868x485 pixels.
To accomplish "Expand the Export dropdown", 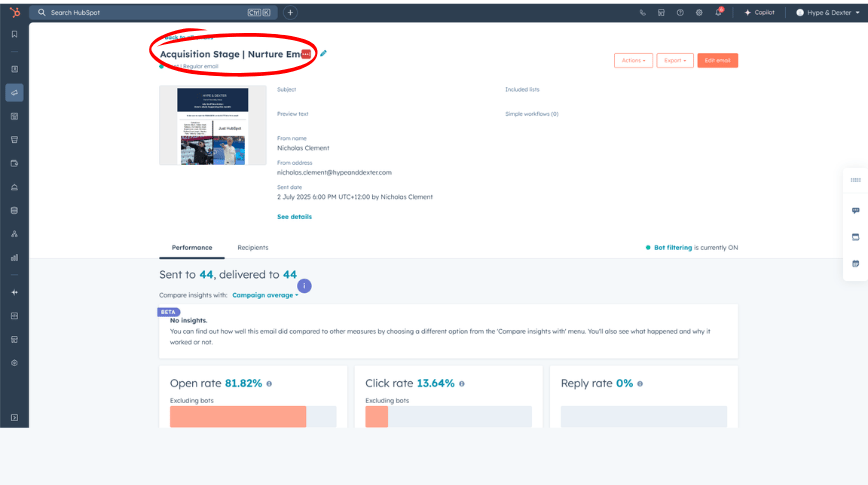I will click(675, 60).
